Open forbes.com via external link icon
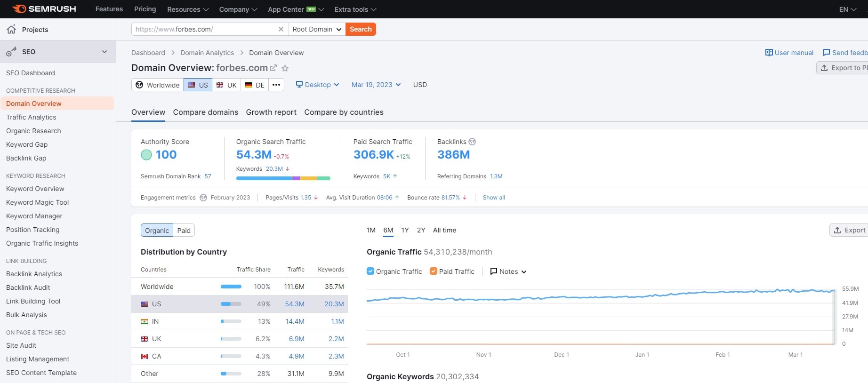868x383 pixels. 273,68
